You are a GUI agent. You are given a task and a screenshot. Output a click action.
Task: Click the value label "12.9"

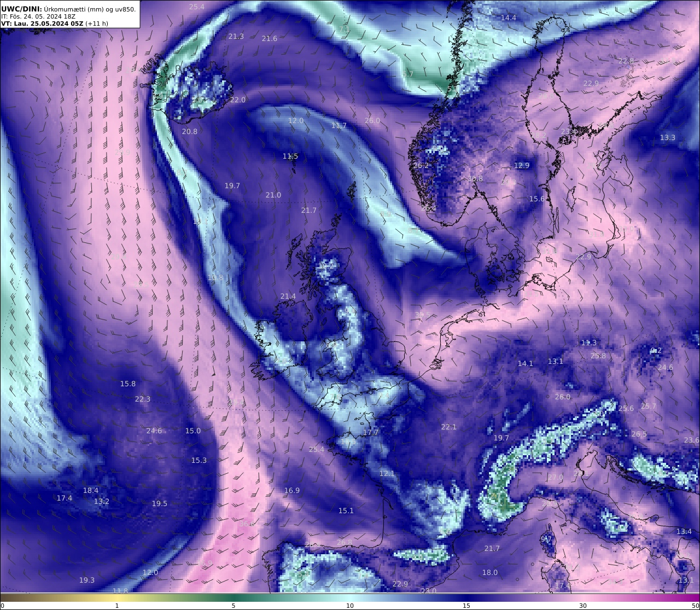[522, 166]
